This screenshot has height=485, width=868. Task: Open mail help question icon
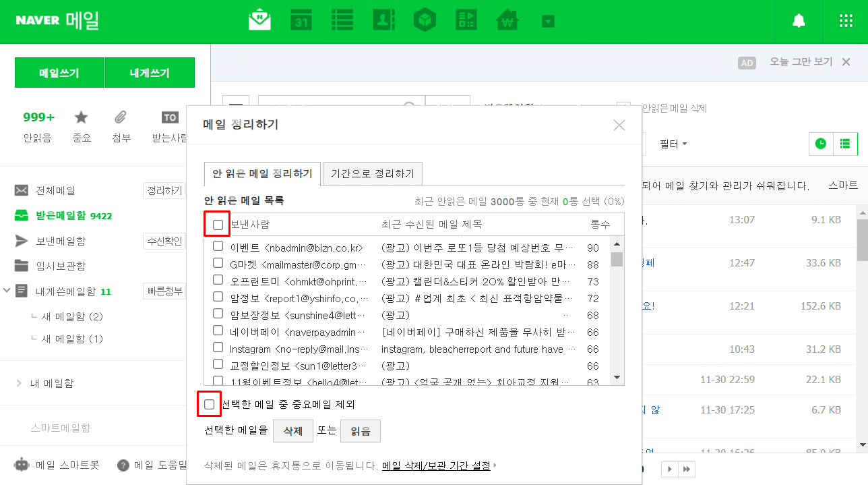pos(123,465)
